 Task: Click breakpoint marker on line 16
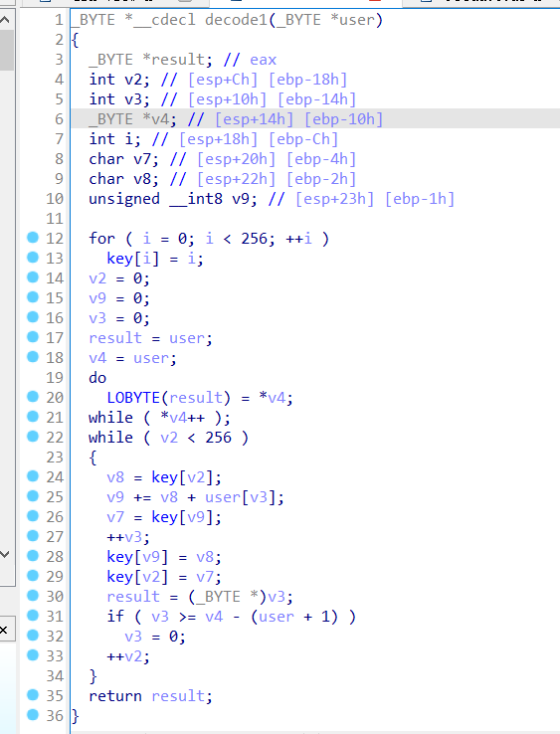[x=33, y=317]
